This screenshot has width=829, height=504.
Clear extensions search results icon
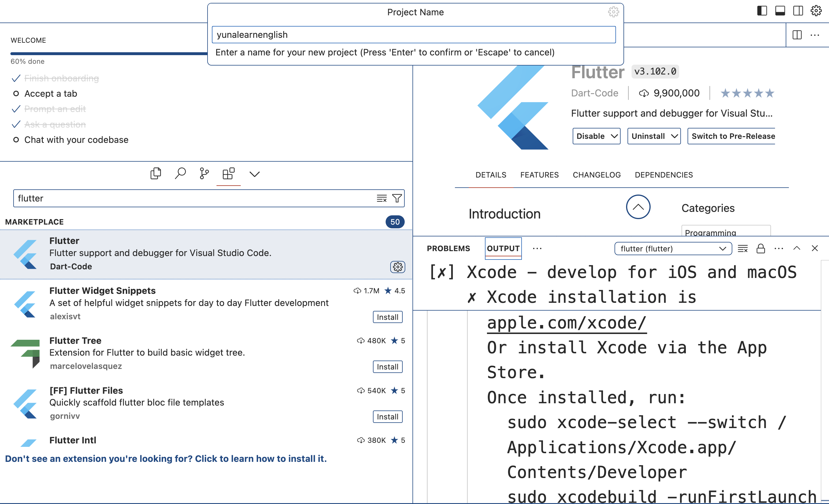[x=382, y=199]
